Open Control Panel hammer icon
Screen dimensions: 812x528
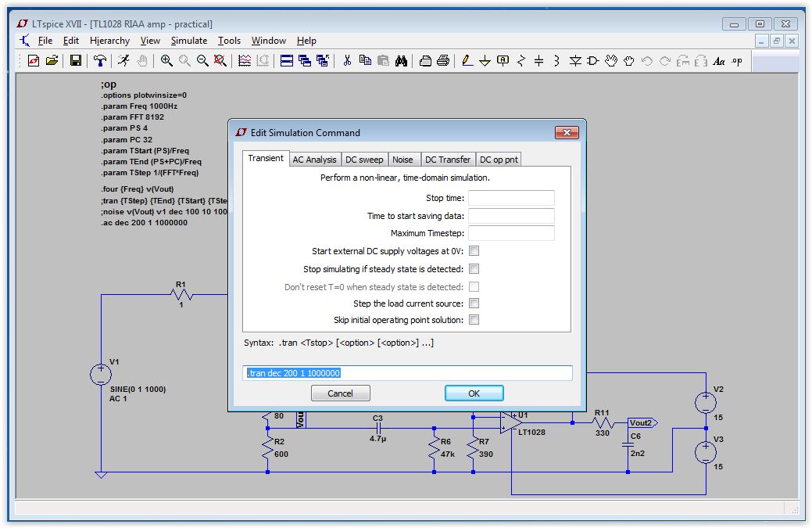(100, 61)
